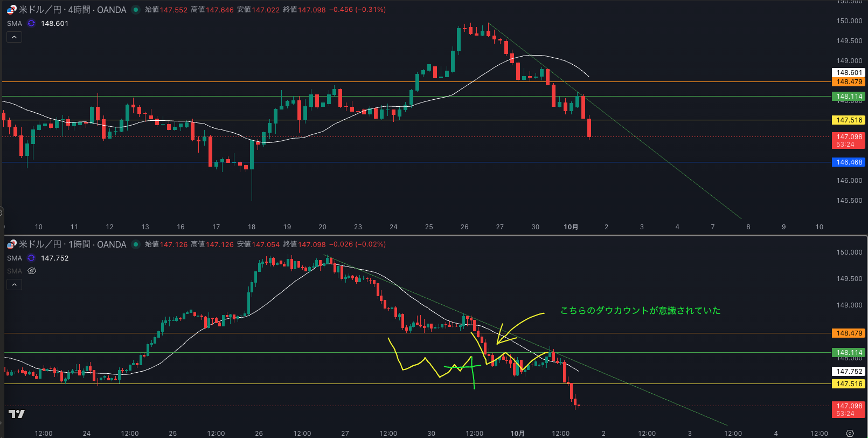
Task: Click green market status dot on 1-hour chart
Action: pyautogui.click(x=135, y=244)
